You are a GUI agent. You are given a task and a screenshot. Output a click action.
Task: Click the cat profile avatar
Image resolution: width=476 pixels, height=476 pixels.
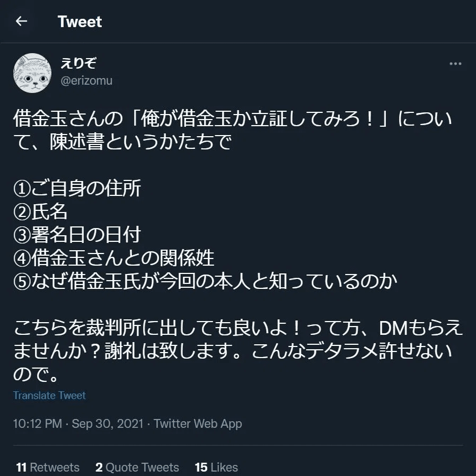pyautogui.click(x=33, y=73)
